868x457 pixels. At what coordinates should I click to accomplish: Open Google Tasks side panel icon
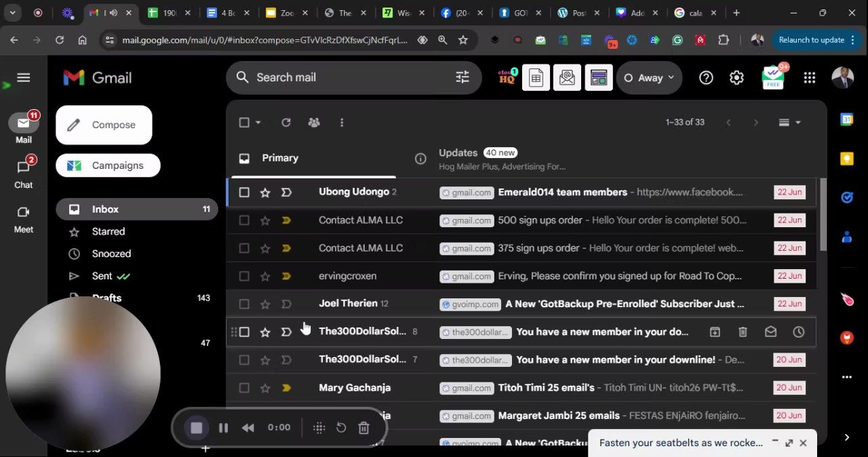click(846, 197)
